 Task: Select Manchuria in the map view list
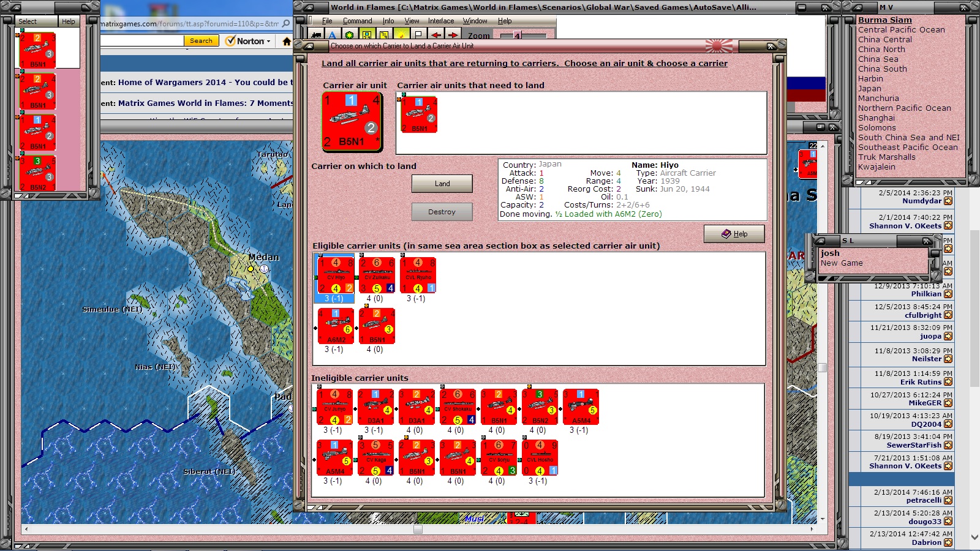pyautogui.click(x=878, y=99)
